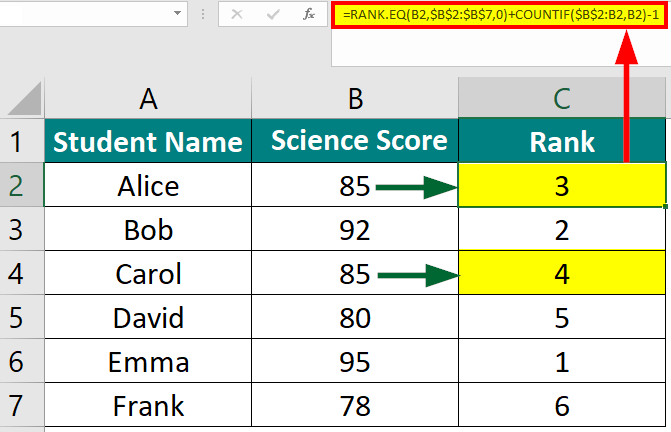This screenshot has height=432, width=671.
Task: Select column A header
Action: pyautogui.click(x=148, y=98)
